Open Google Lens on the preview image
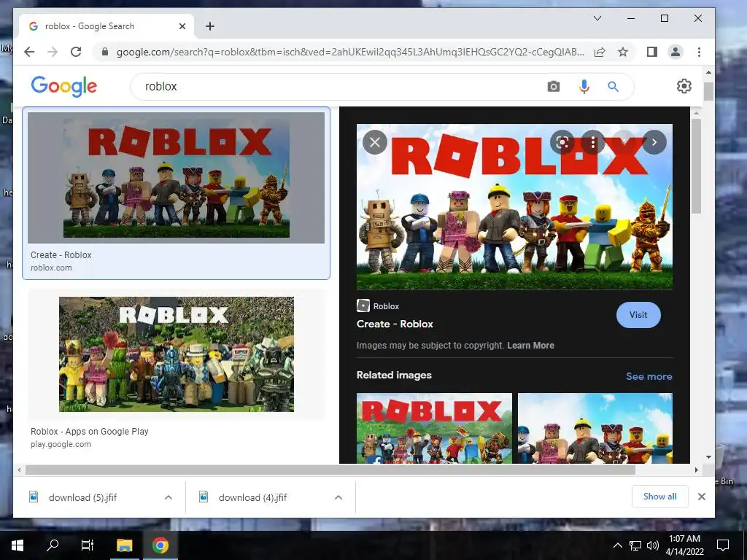 click(x=562, y=142)
